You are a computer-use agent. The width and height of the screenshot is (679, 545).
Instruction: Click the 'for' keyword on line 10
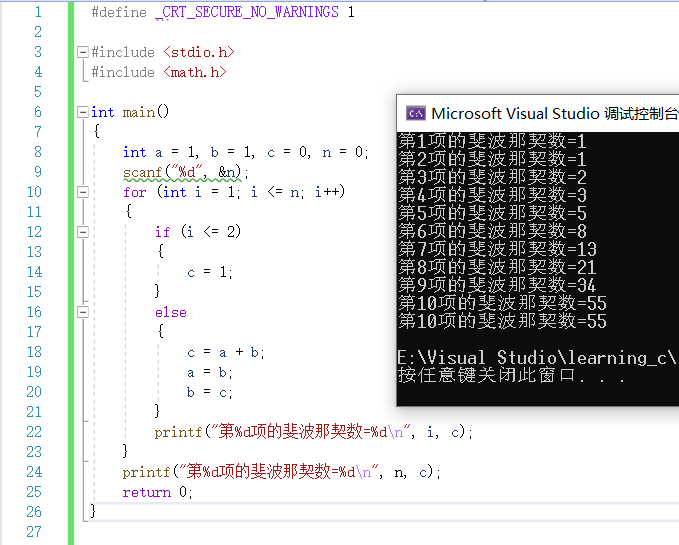click(135, 192)
